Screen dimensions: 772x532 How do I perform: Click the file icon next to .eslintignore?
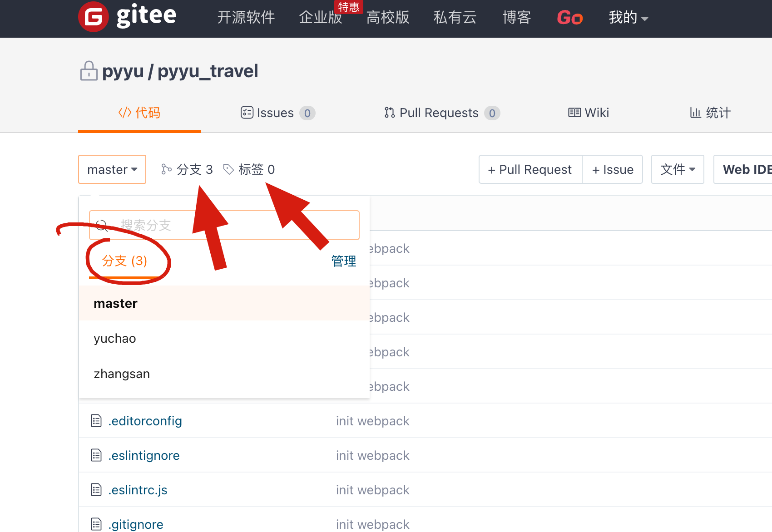(96, 455)
